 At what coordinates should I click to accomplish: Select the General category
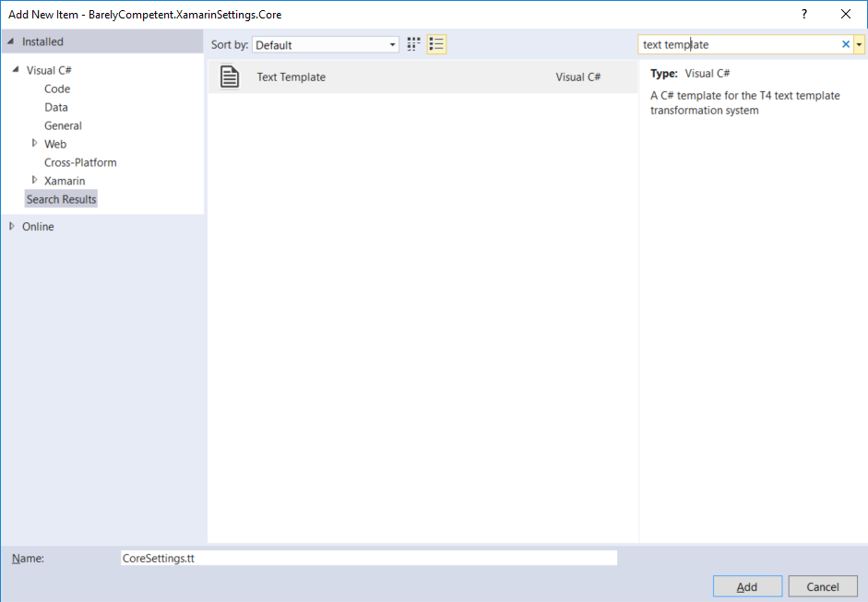(63, 125)
